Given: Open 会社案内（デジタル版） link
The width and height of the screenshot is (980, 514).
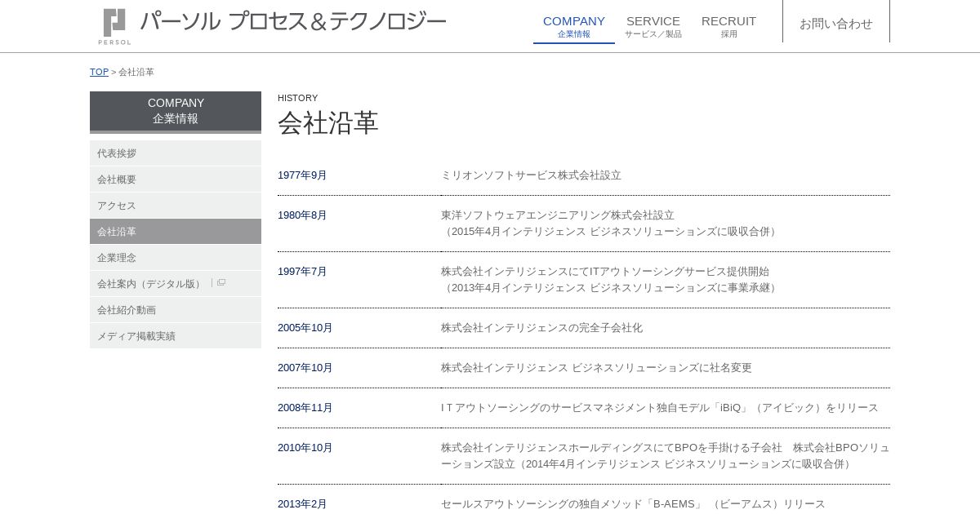Looking at the screenshot, I should pos(149,284).
